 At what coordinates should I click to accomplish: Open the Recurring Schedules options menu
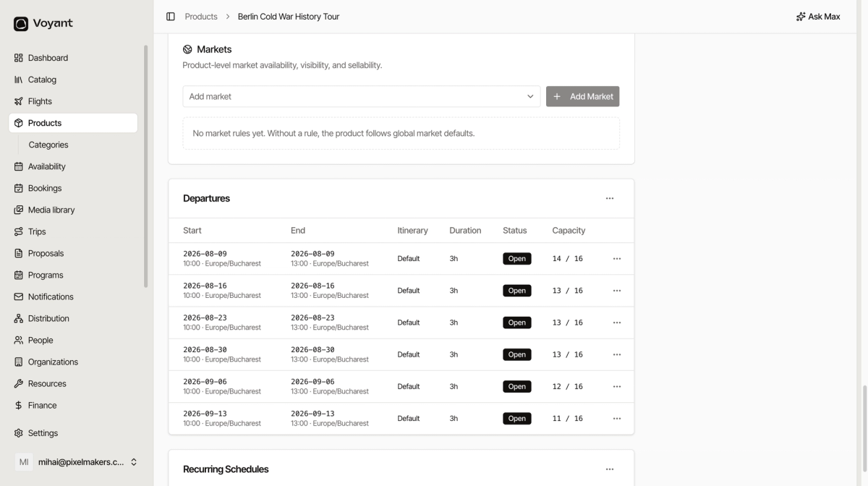tap(610, 469)
